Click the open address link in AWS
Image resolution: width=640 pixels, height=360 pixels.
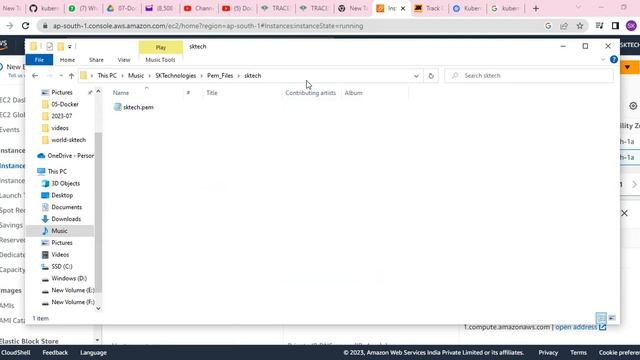tap(580, 327)
